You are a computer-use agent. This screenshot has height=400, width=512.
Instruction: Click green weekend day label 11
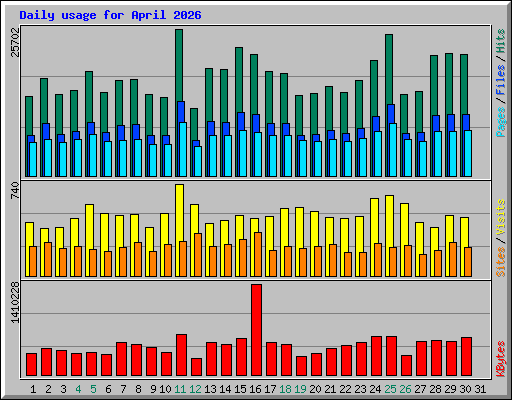click(x=180, y=389)
